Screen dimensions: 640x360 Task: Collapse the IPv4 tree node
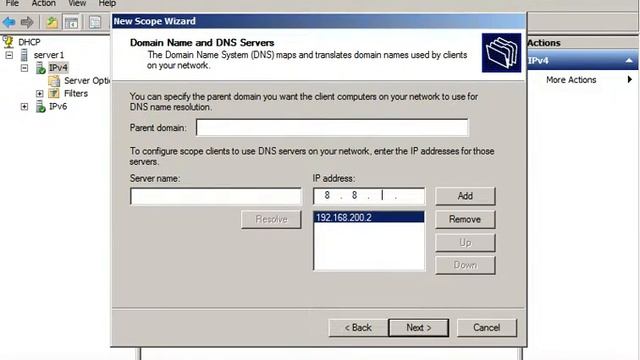click(x=24, y=68)
